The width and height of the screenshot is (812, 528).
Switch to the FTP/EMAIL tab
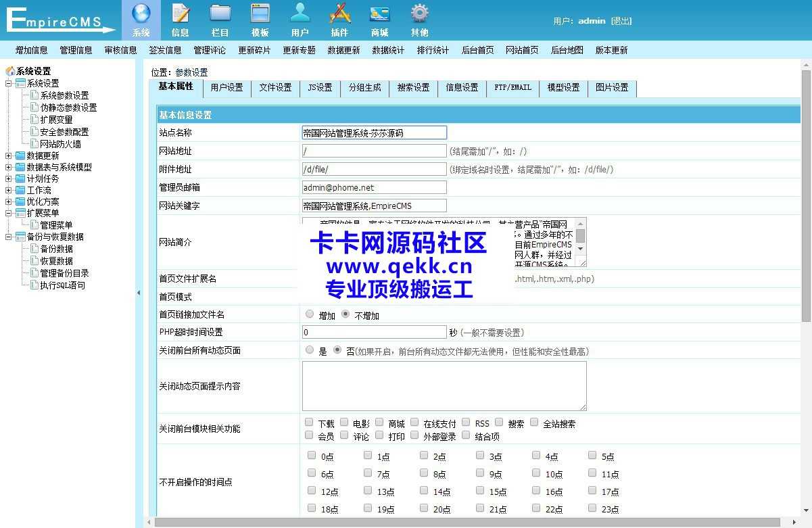(x=512, y=88)
